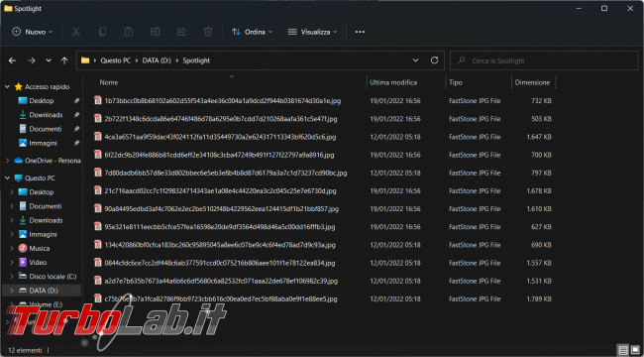
Task: Click the Paste clipboard icon
Action: point(129,32)
